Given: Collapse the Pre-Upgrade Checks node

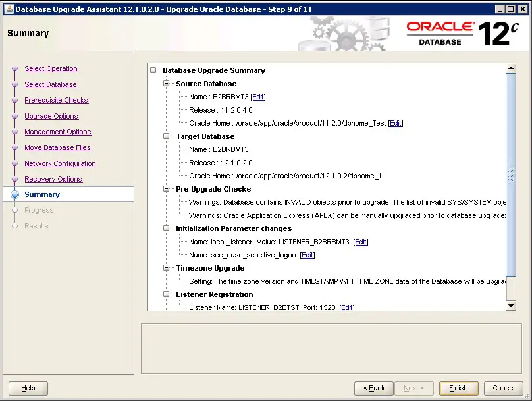Looking at the screenshot, I should [x=166, y=188].
